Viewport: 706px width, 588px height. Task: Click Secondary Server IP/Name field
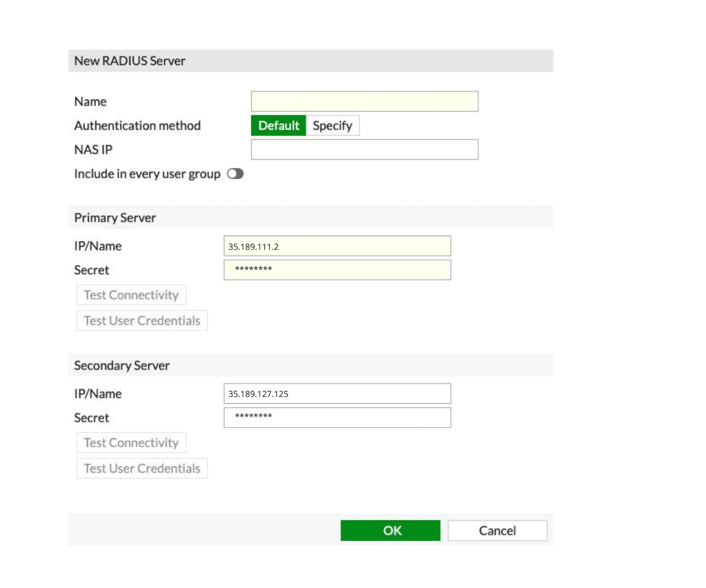tap(337, 394)
